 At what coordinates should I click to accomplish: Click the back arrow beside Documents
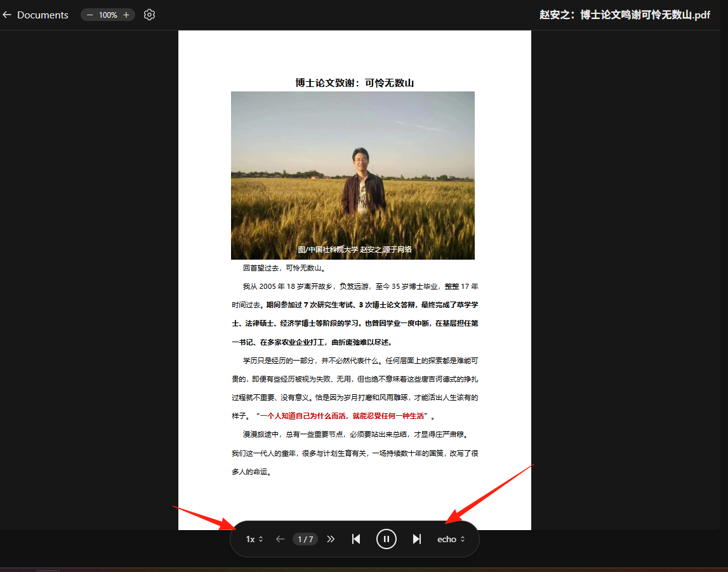pyautogui.click(x=7, y=15)
